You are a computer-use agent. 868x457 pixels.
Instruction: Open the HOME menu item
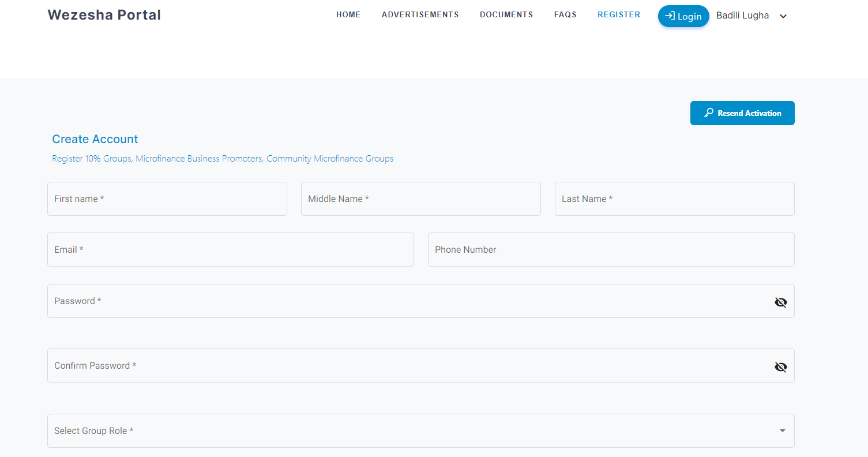(348, 14)
